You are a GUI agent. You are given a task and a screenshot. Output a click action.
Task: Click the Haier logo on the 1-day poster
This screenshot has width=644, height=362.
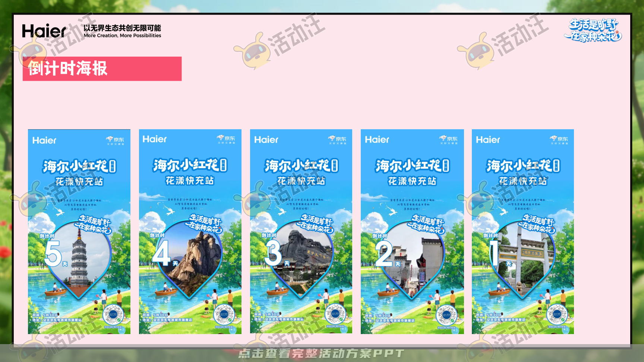click(488, 140)
